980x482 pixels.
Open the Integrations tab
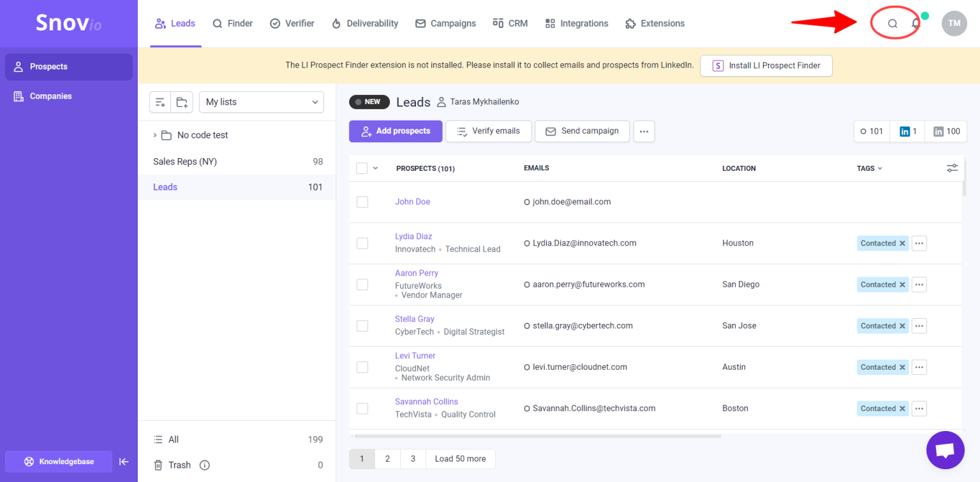[577, 24]
